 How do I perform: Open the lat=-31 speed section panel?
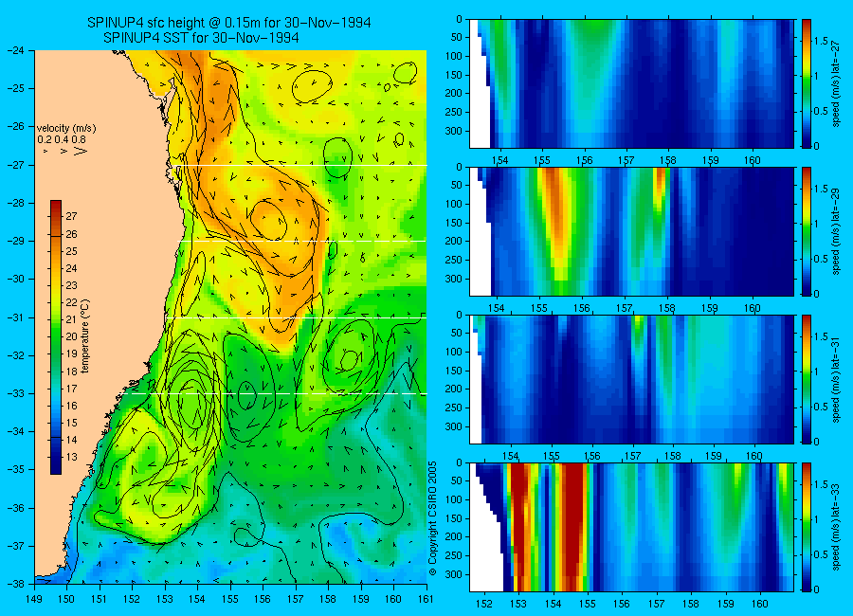631,379
